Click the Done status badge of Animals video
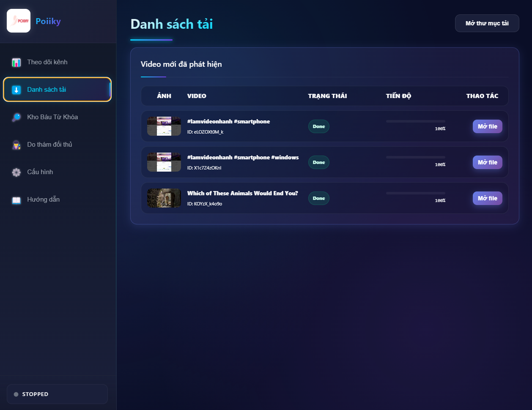This screenshot has height=410, width=532. click(x=318, y=198)
